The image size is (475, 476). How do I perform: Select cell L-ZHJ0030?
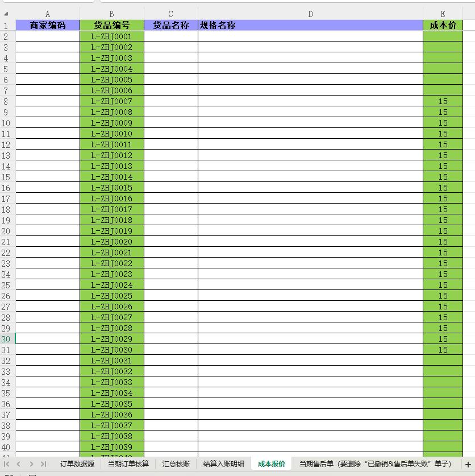[x=112, y=350]
